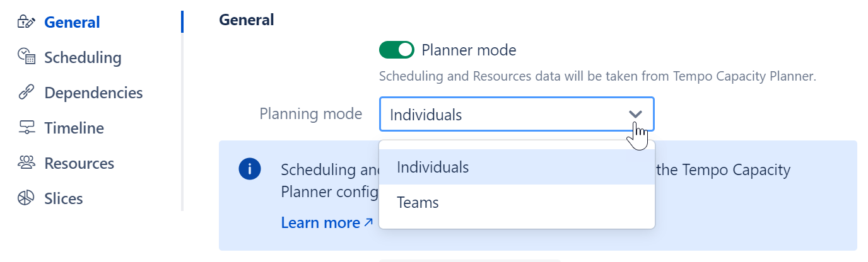The image size is (868, 262).
Task: Switch to the Timeline settings section
Action: coord(74,128)
